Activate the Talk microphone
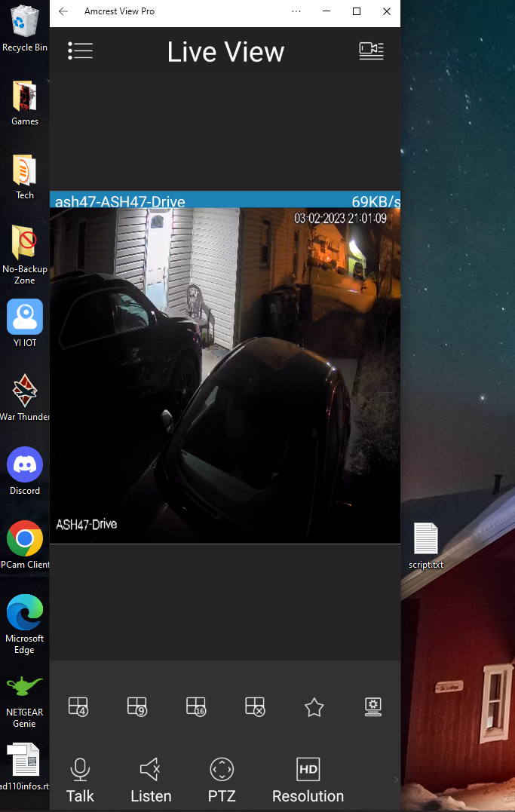The height and width of the screenshot is (812, 515). [x=81, y=780]
